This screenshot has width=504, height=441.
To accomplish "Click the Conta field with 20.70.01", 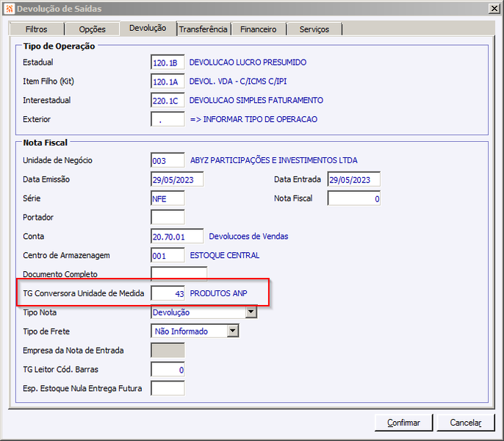I will [x=177, y=237].
